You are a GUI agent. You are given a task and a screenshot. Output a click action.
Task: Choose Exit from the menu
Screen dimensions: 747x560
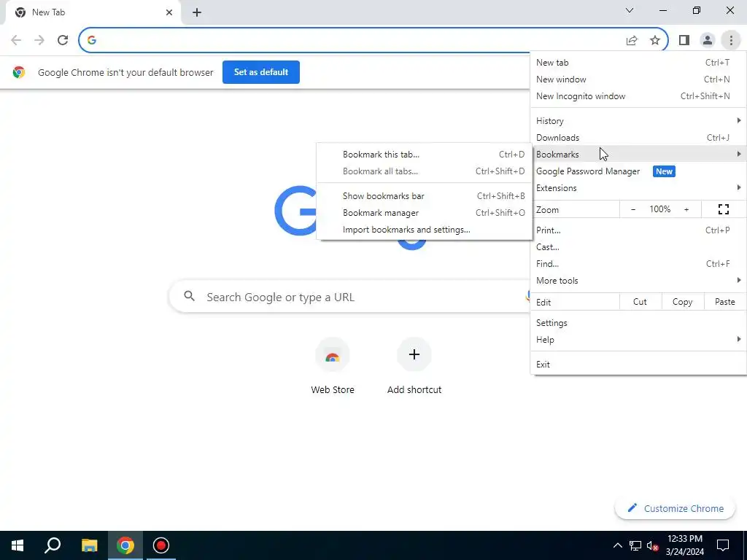click(x=638, y=365)
